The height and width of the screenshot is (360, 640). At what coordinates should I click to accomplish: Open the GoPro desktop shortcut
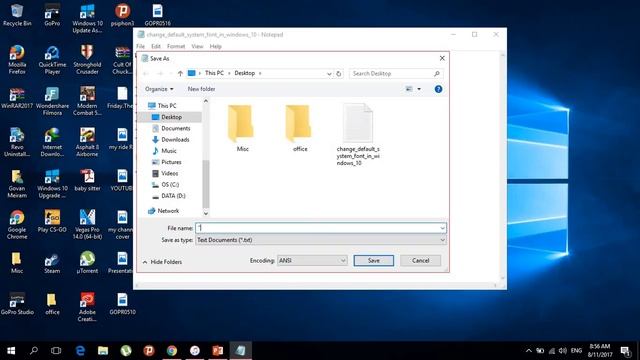point(52,15)
